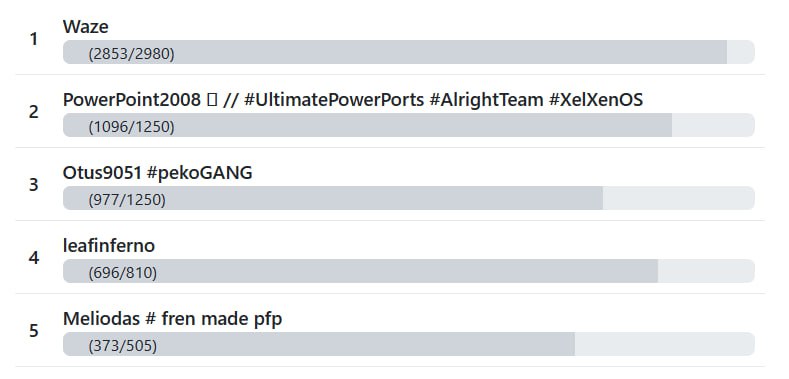Click the (2853/2980) score text

(x=131, y=54)
